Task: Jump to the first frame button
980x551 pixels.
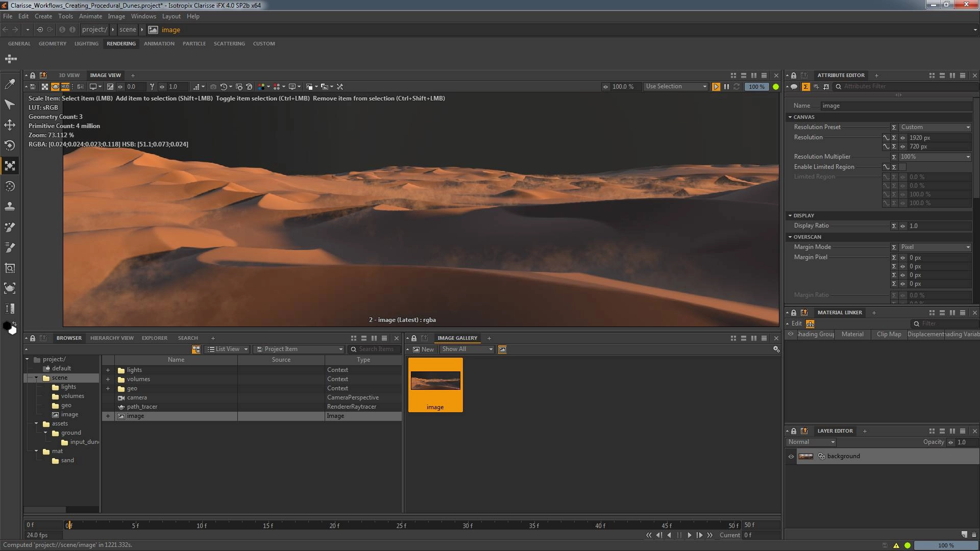Action: [649, 535]
